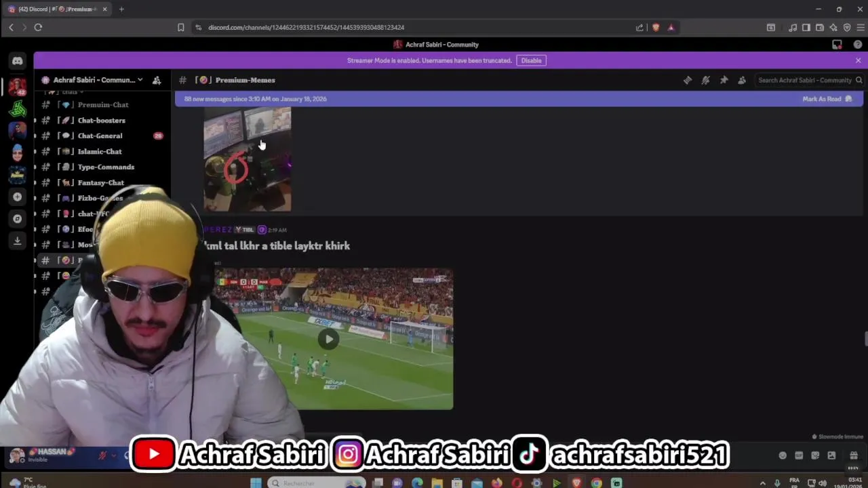Toggle notification settings bell in channel header

point(706,80)
